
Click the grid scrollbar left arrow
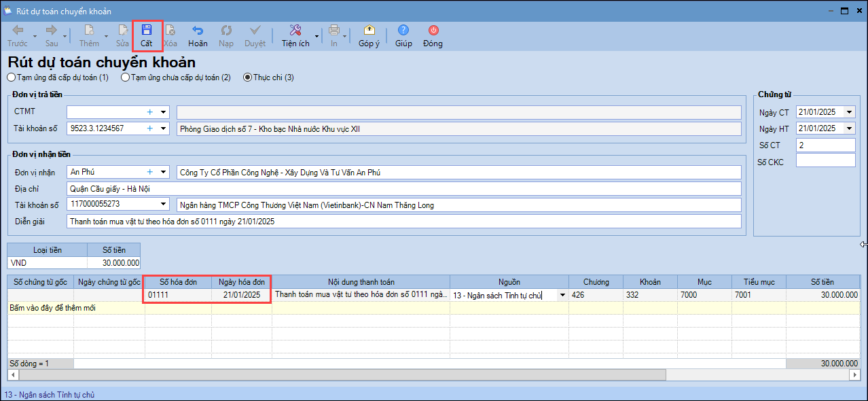coord(12,375)
